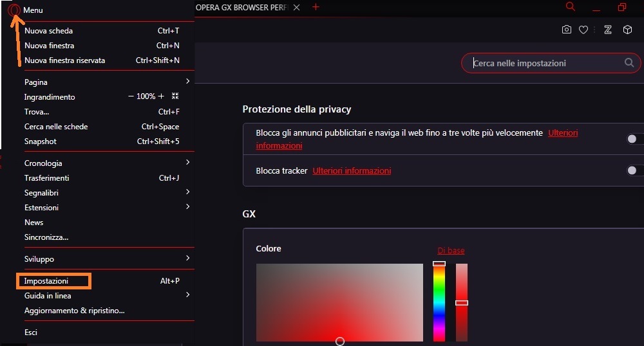Screen dimensions: 644x346
Task: Click the Protezione della privacy heading
Action: 296,109
